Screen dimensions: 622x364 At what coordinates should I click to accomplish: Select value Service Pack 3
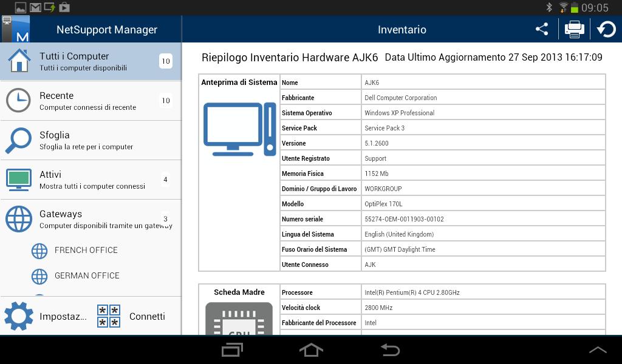[x=384, y=128]
